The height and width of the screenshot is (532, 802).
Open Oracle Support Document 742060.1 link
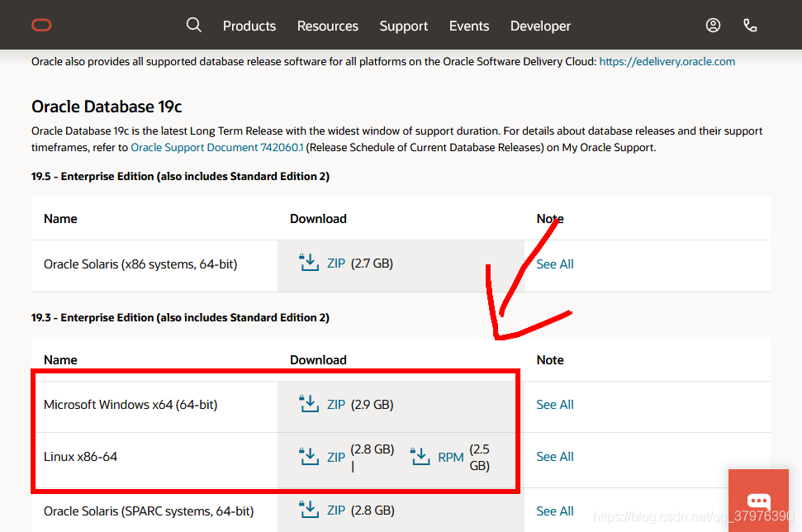click(x=217, y=147)
